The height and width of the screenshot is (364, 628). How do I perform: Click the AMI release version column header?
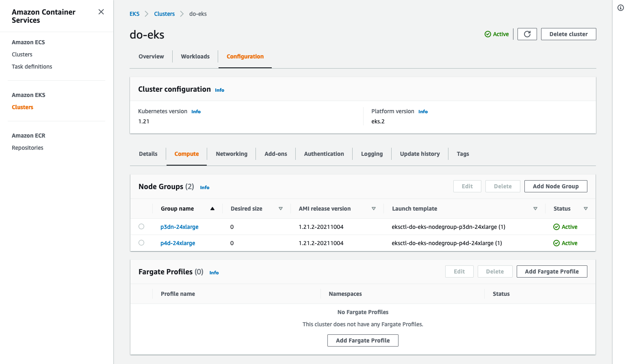pyautogui.click(x=325, y=209)
